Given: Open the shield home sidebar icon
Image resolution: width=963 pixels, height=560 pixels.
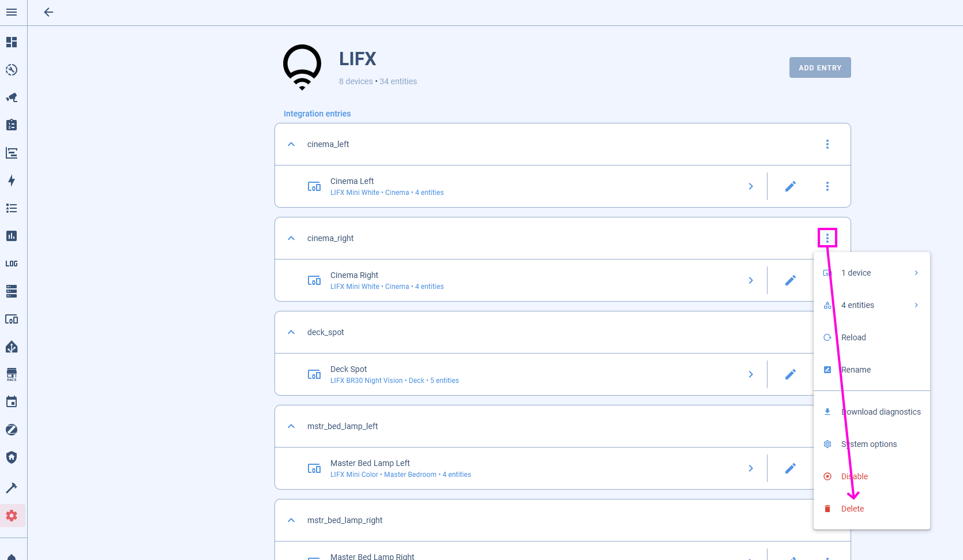Looking at the screenshot, I should [12, 457].
